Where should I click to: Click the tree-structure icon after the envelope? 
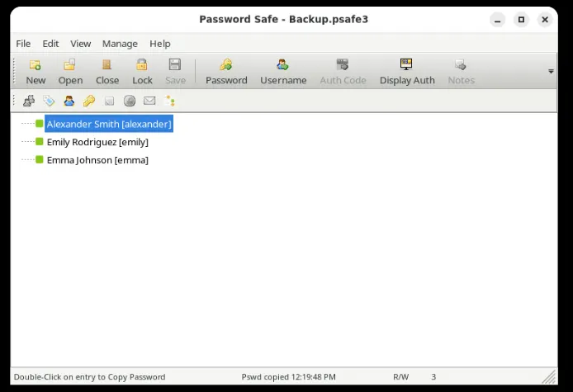coord(169,101)
